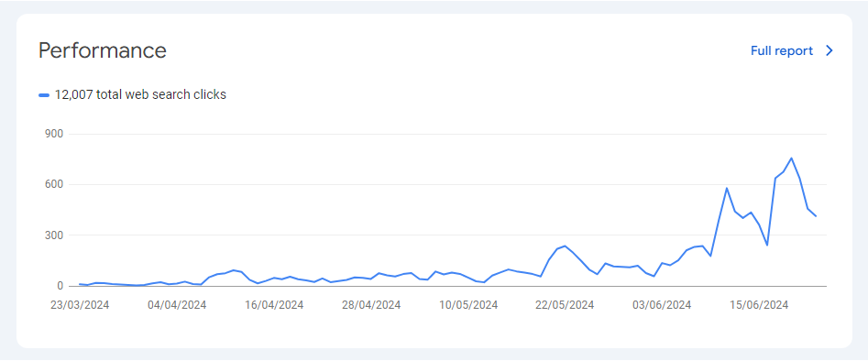Click the 900 value on the y-axis
The width and height of the screenshot is (868, 361).
55,134
